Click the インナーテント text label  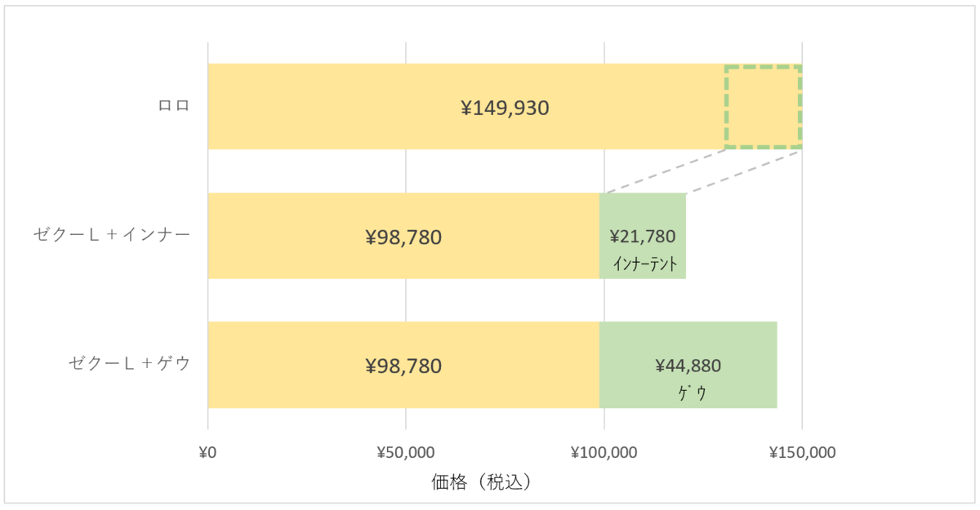(x=645, y=264)
